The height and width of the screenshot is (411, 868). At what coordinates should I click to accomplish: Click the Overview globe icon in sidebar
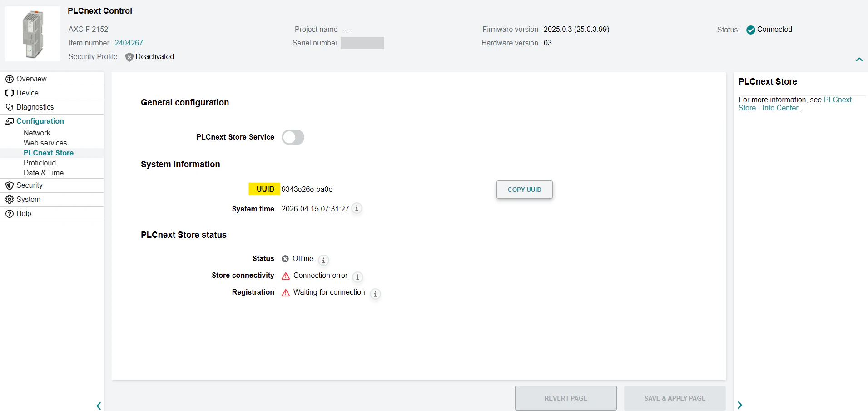(x=9, y=79)
